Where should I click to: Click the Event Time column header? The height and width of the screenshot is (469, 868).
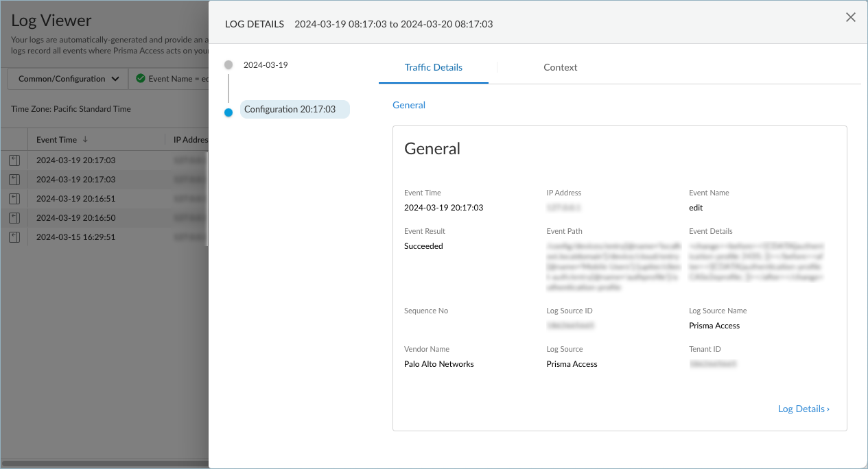(x=56, y=139)
